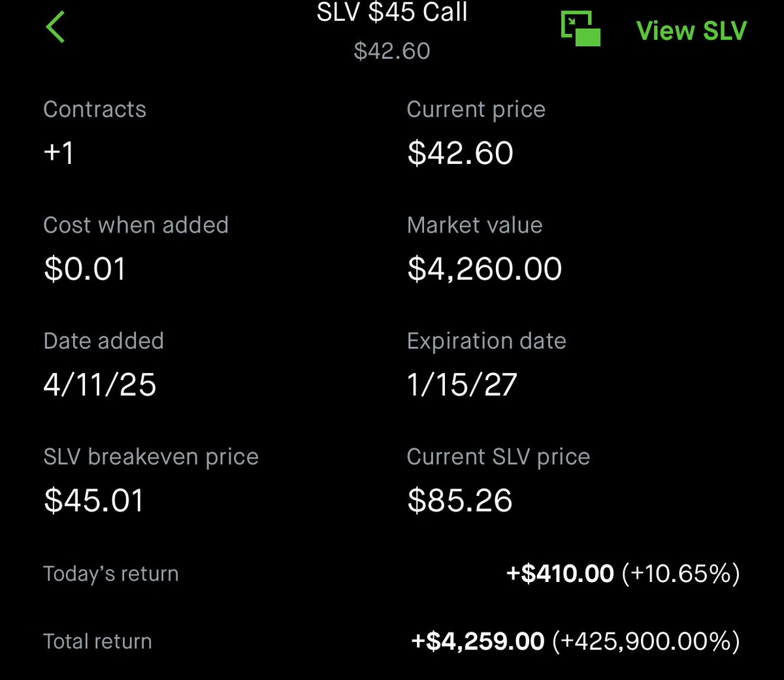The width and height of the screenshot is (784, 680).
Task: Tap the Market value label
Action: [475, 225]
